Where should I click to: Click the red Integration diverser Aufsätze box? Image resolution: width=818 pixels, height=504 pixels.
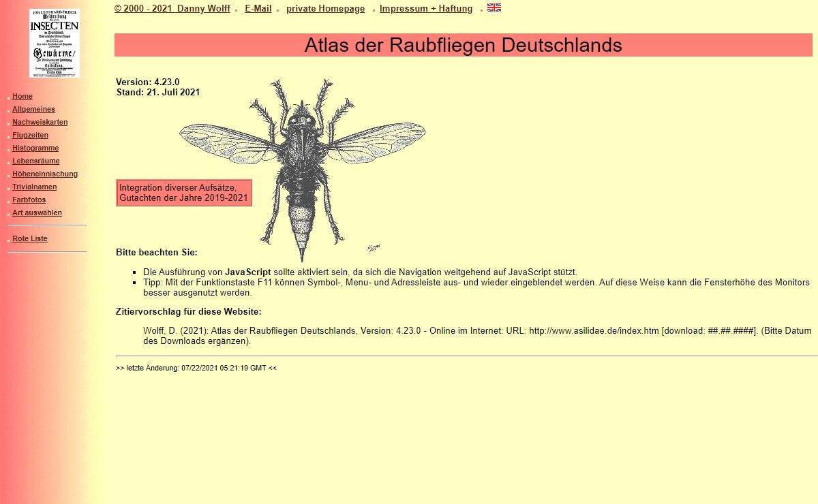pyautogui.click(x=184, y=193)
